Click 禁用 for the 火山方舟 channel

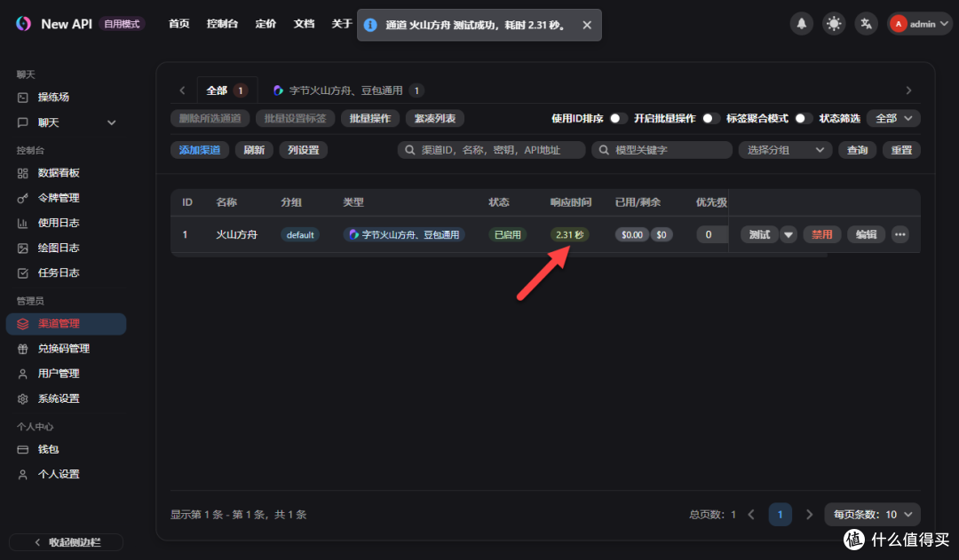[821, 235]
